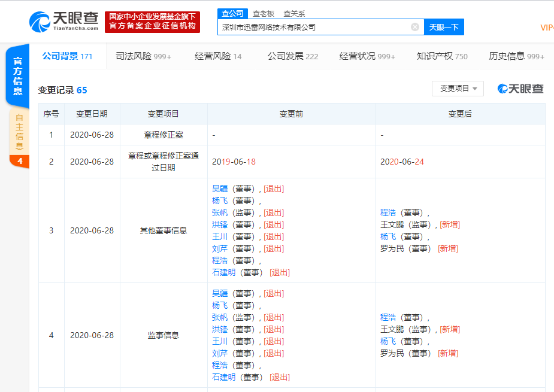Screen dimensions: 554x392
Task: Open 程浩 link in row 4 after-change column
Action: (x=388, y=317)
